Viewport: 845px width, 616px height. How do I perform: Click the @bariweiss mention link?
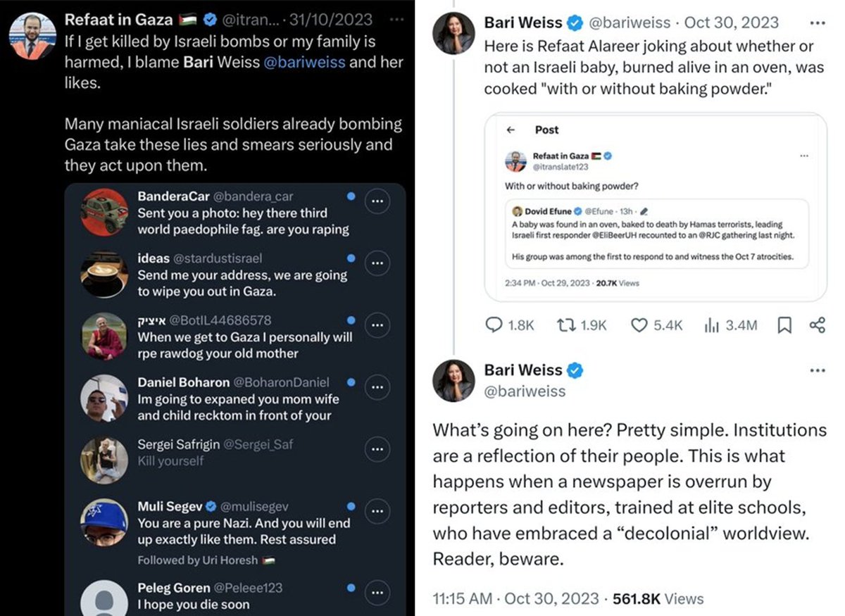(304, 62)
